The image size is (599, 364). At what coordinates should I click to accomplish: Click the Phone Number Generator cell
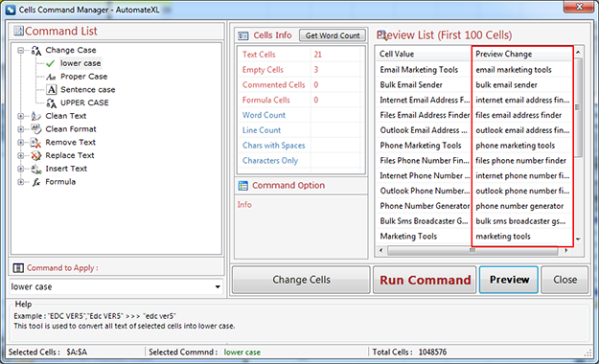[x=424, y=206]
